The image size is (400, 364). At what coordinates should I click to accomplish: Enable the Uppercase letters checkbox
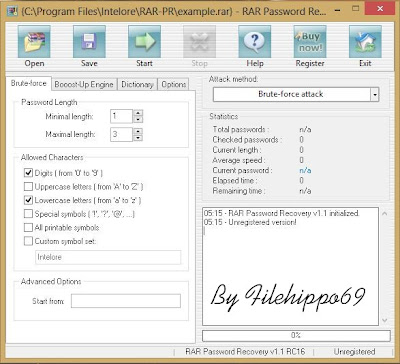[x=28, y=186]
